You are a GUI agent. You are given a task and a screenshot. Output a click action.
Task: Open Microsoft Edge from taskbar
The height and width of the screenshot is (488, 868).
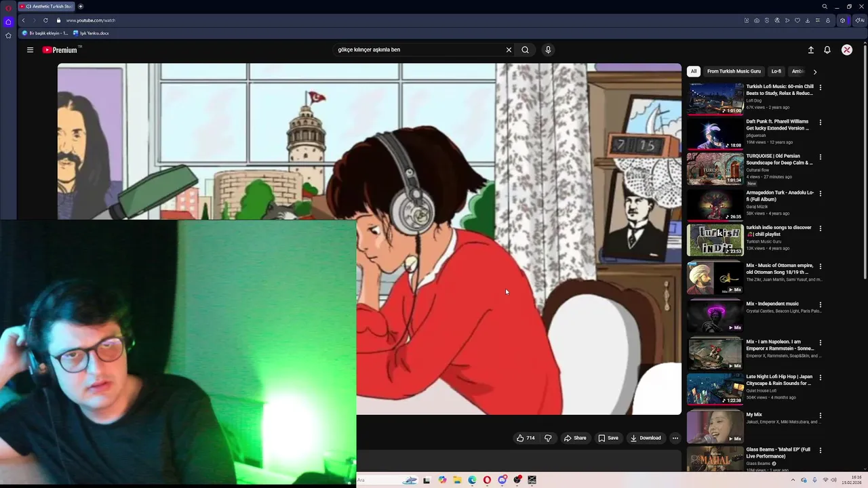pyautogui.click(x=472, y=480)
